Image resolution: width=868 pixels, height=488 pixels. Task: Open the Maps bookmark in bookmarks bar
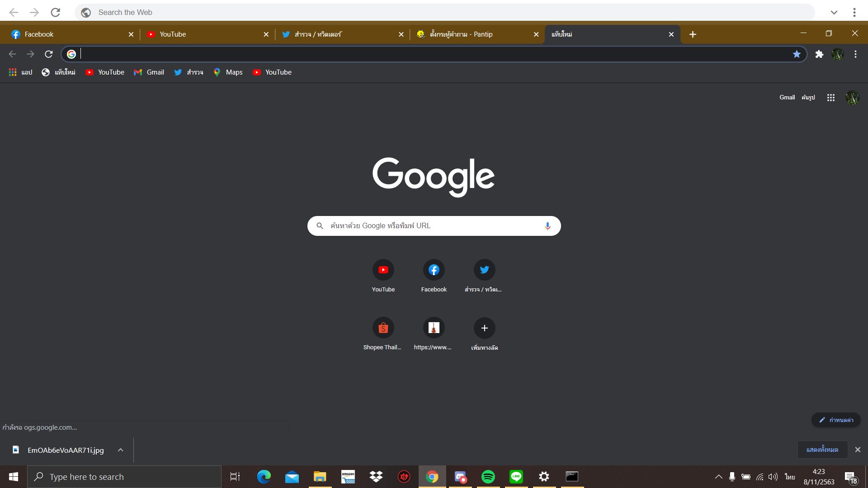[x=228, y=72]
